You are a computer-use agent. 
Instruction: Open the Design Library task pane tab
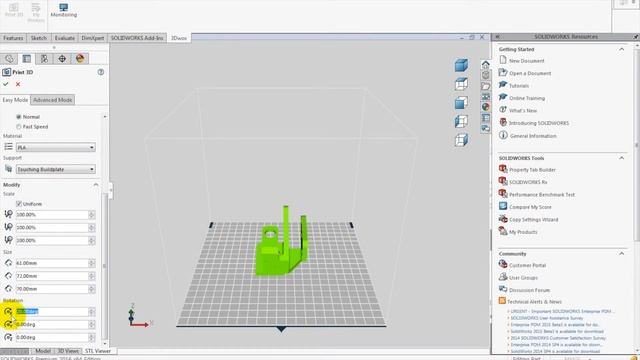click(485, 75)
